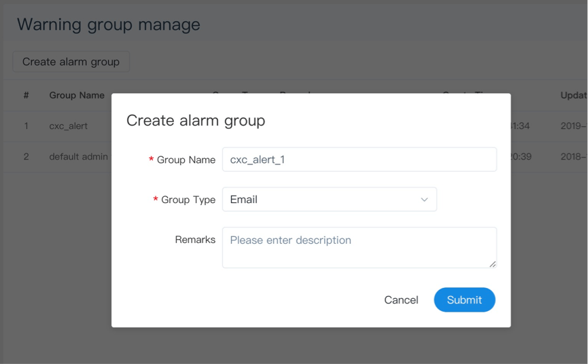Click the Group Name column header
The image size is (588, 364).
tap(77, 95)
